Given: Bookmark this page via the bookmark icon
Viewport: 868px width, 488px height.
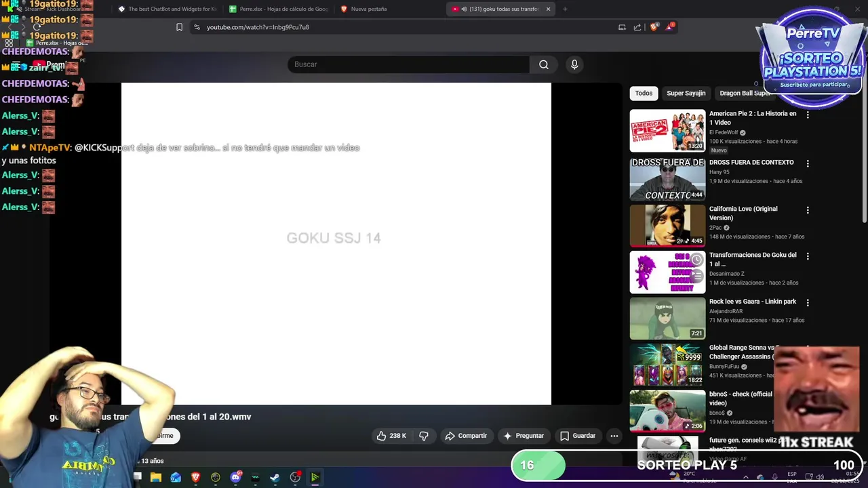Looking at the screenshot, I should click(x=179, y=27).
